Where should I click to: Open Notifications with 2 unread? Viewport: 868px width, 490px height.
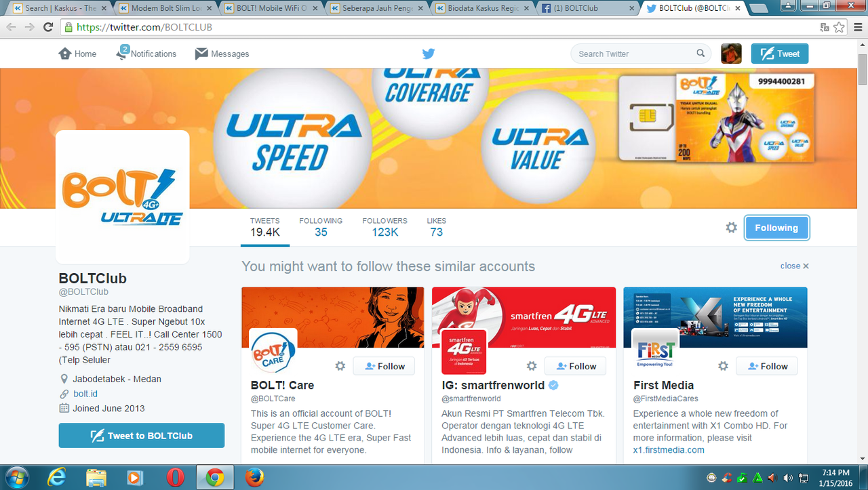(146, 54)
